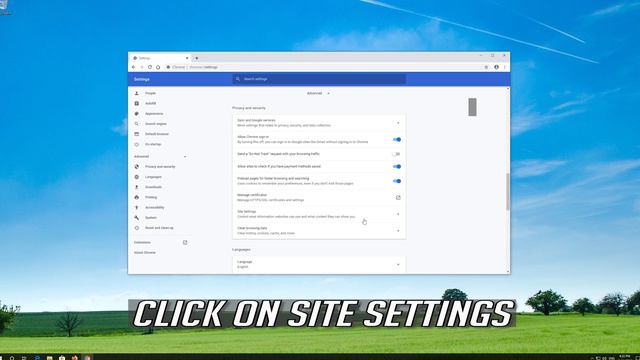Open Extensions via its external link icon
Image resolution: width=640 pixels, height=360 pixels.
[185, 242]
